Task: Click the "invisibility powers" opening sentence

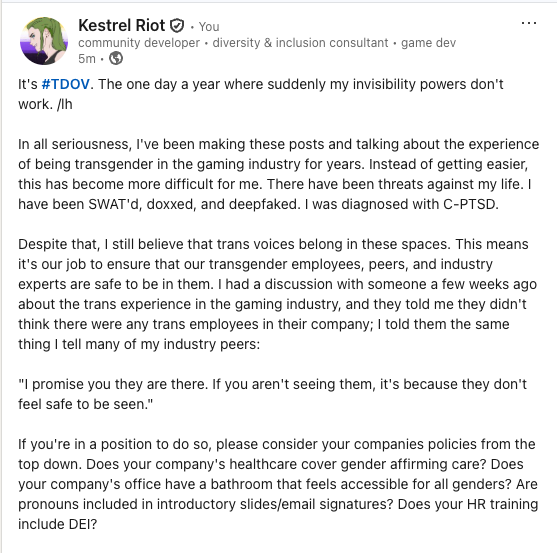Action: click(x=261, y=94)
